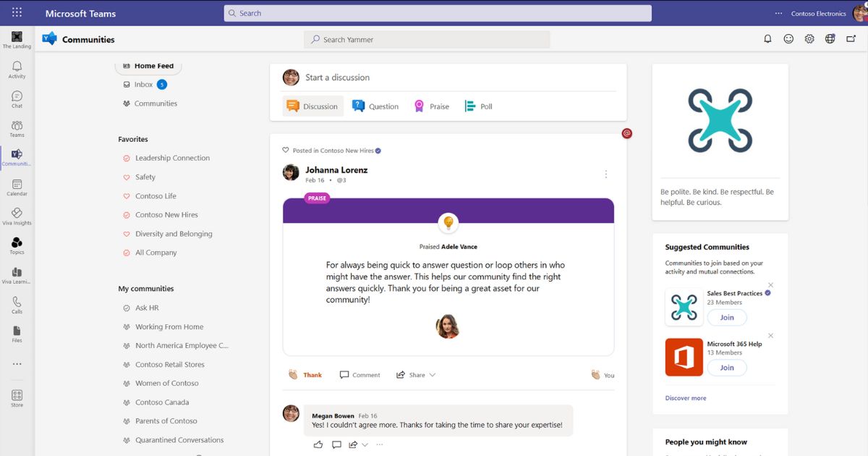The height and width of the screenshot is (456, 868).
Task: Toggle Thank reaction on Johanna's post
Action: (x=305, y=375)
